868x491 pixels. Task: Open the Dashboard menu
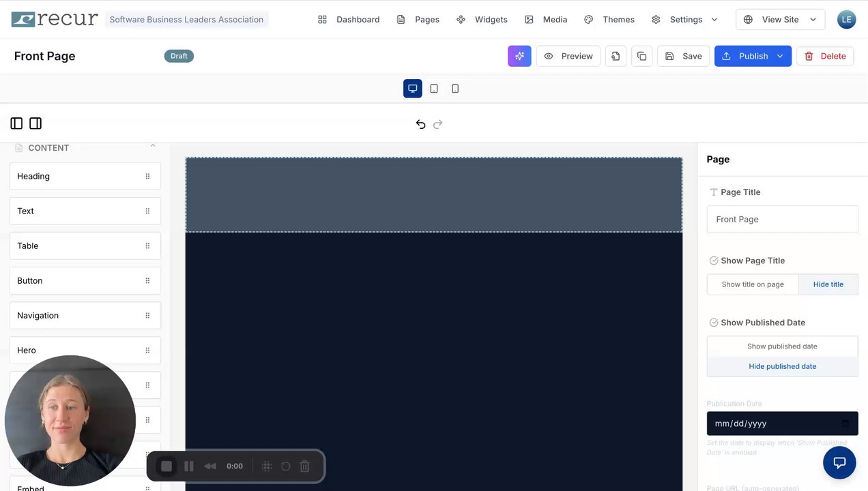[349, 19]
